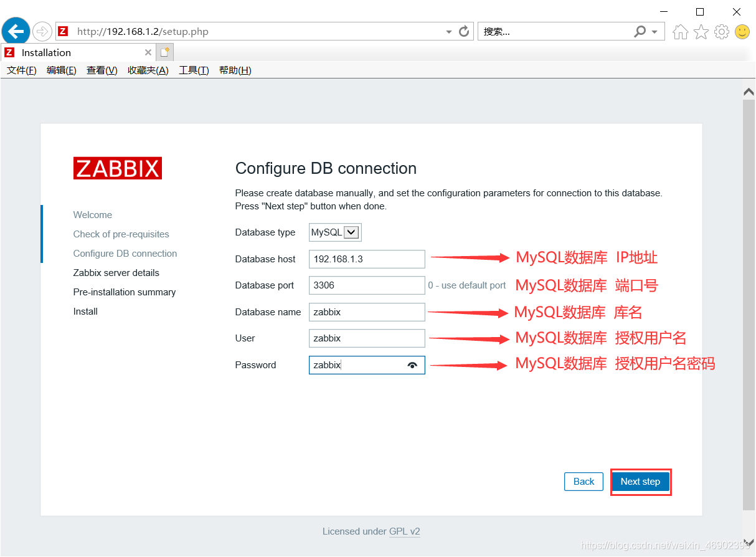The image size is (756, 557).
Task: Open the 工具(T) menu
Action: click(194, 70)
